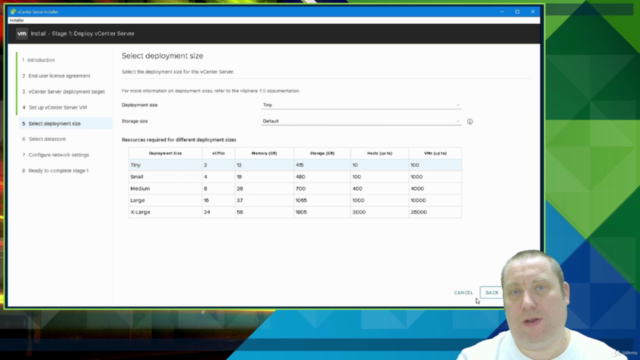Open the Storage size dropdown

point(361,121)
